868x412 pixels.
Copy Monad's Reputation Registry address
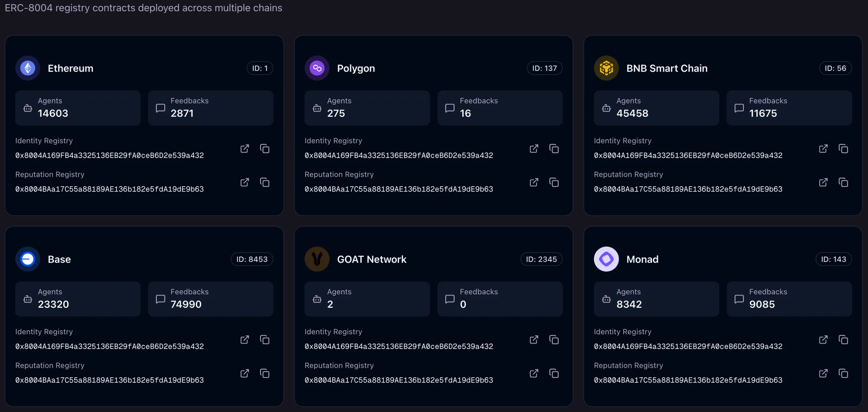(x=844, y=373)
